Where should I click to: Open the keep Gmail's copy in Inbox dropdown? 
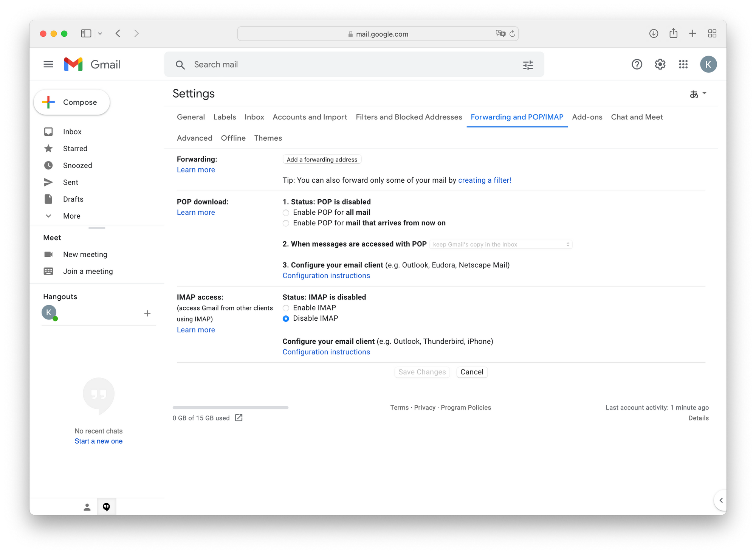pos(500,244)
